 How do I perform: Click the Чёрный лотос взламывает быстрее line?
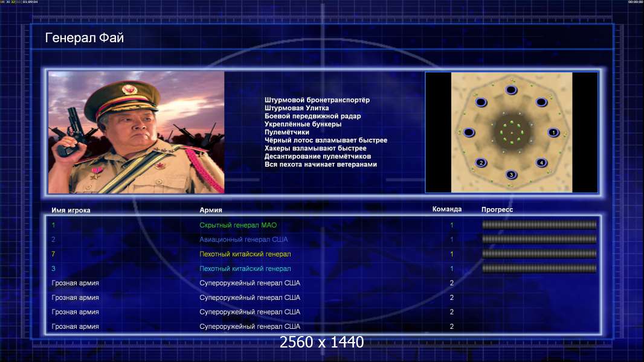(x=326, y=141)
